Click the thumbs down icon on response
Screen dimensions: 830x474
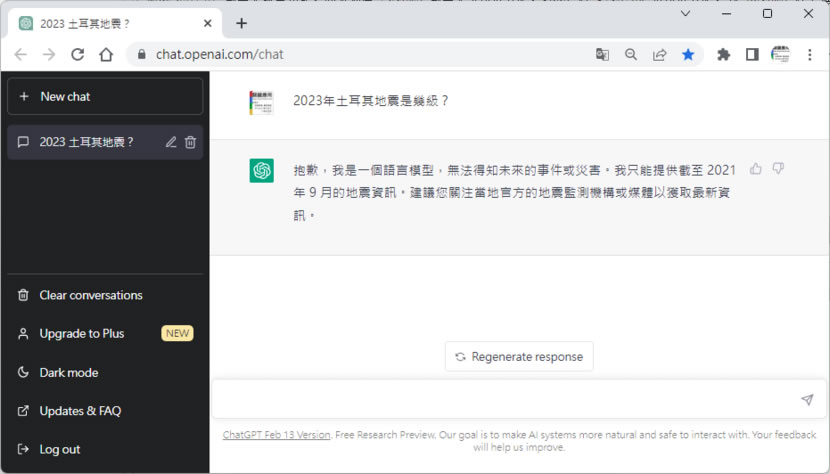click(x=778, y=169)
